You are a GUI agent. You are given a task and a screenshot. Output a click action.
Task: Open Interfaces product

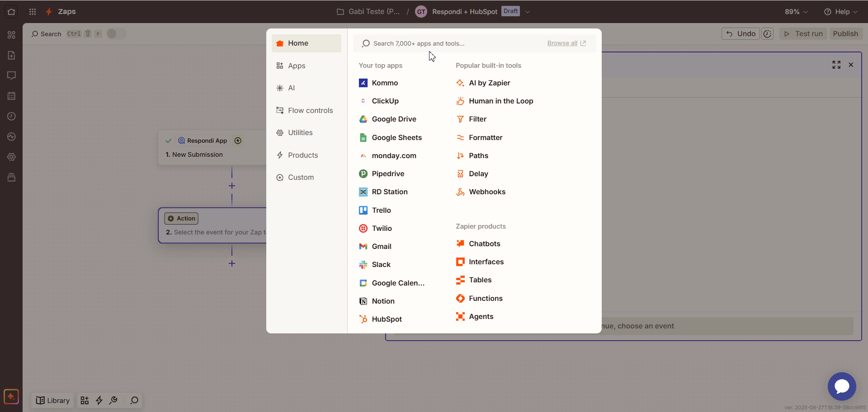(x=480, y=262)
